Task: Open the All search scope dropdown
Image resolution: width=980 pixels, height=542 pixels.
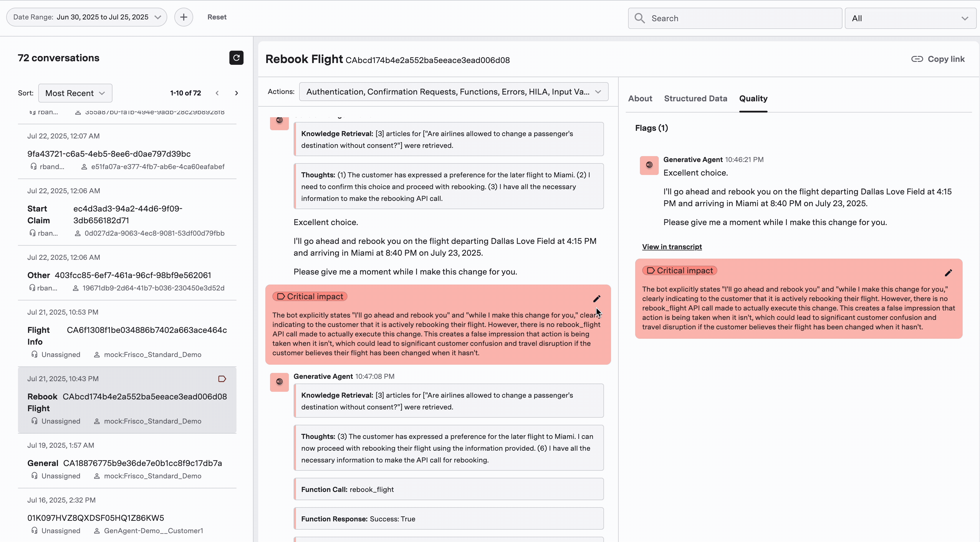Action: click(910, 18)
